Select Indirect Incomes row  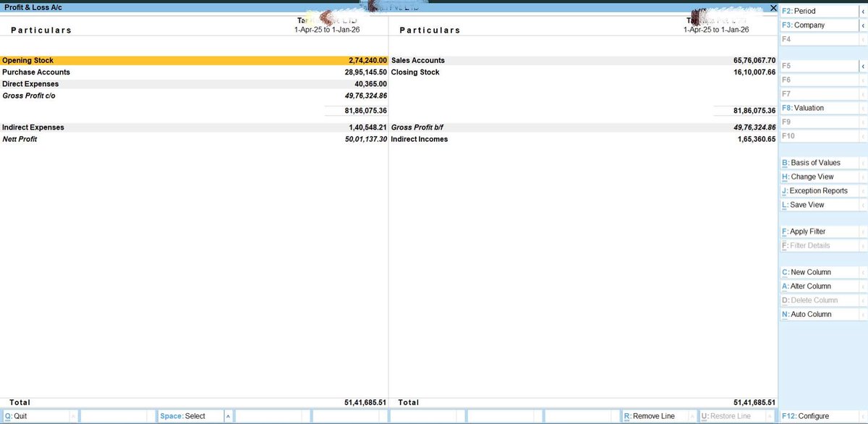[583, 139]
